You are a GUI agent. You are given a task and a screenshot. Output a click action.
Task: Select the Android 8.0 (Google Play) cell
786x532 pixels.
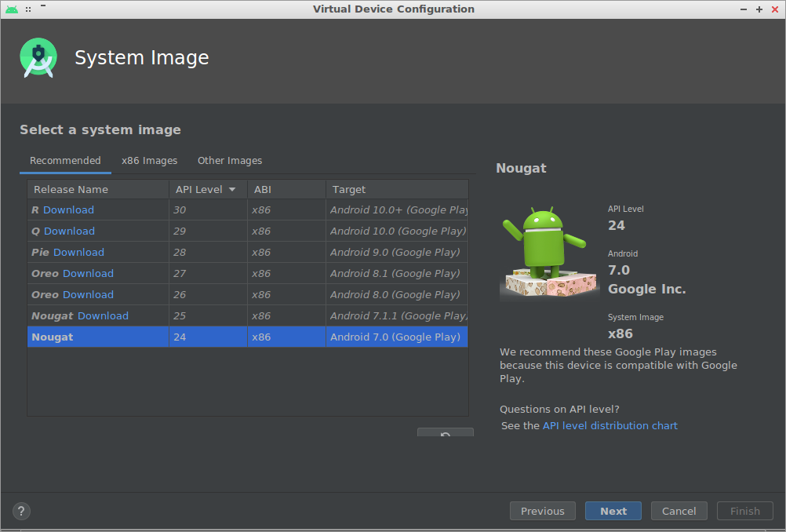(397, 295)
